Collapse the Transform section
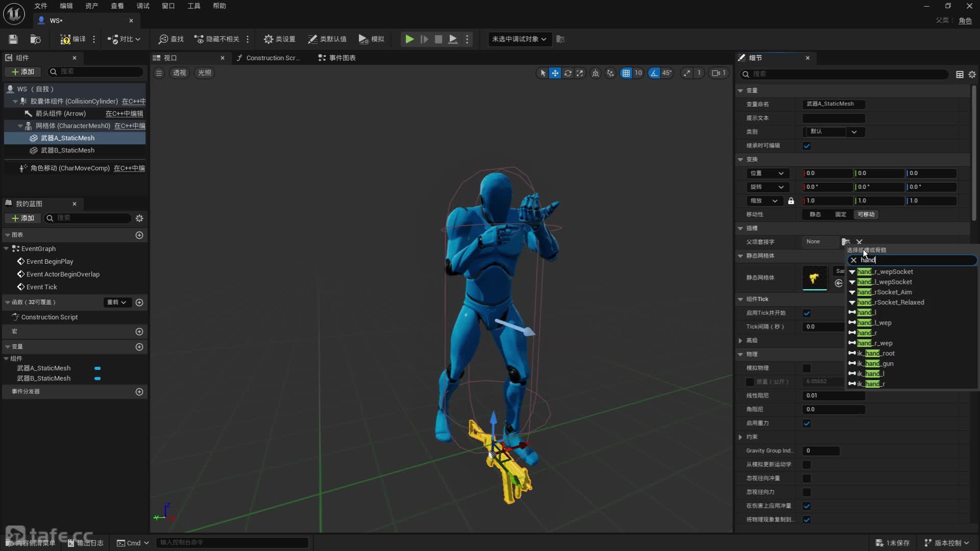The height and width of the screenshot is (551, 980). (741, 159)
